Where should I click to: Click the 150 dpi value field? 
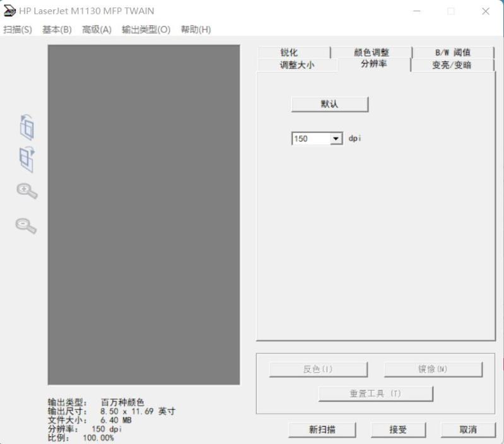pyautogui.click(x=311, y=139)
